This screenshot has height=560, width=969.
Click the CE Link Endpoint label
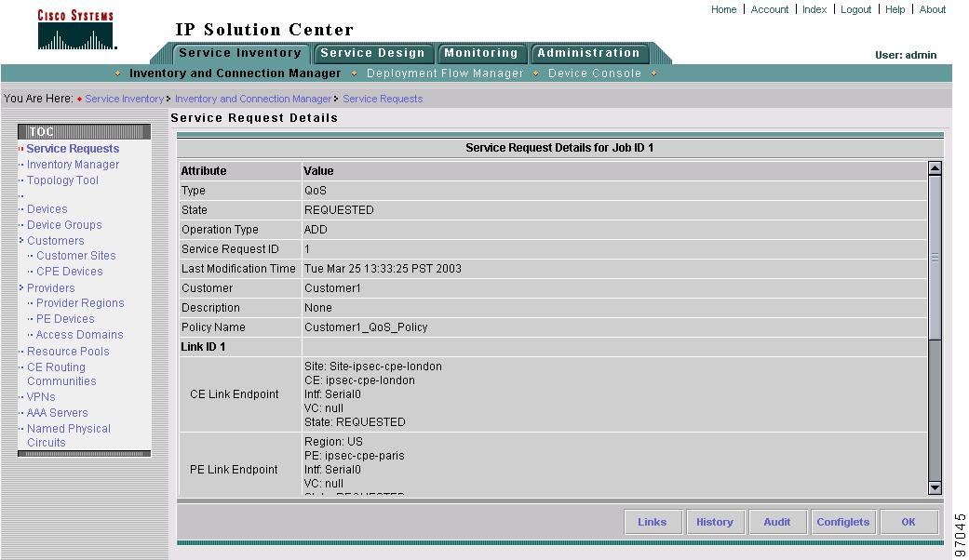click(x=235, y=394)
